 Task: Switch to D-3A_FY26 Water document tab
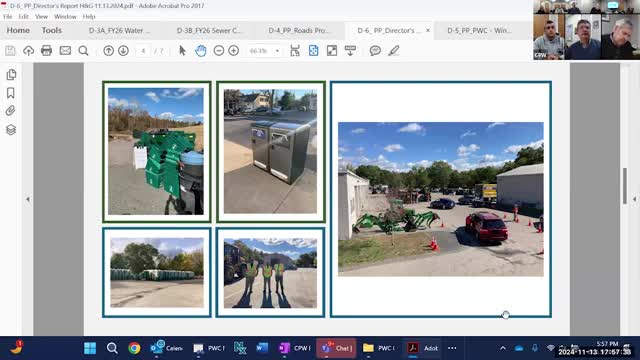[x=119, y=31]
